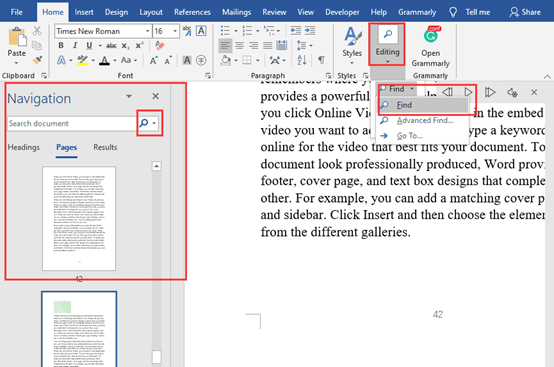Open the font name dropdown

[148, 31]
